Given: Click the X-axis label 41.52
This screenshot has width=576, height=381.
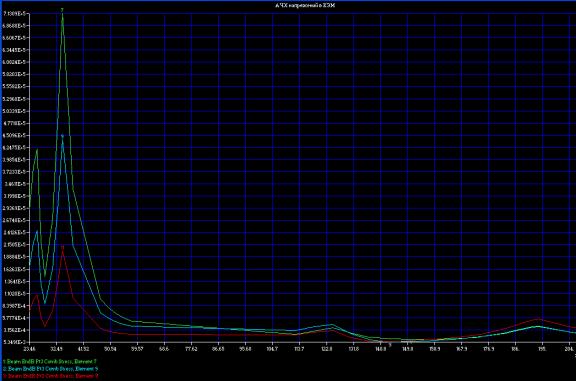Looking at the screenshot, I should point(83,348).
